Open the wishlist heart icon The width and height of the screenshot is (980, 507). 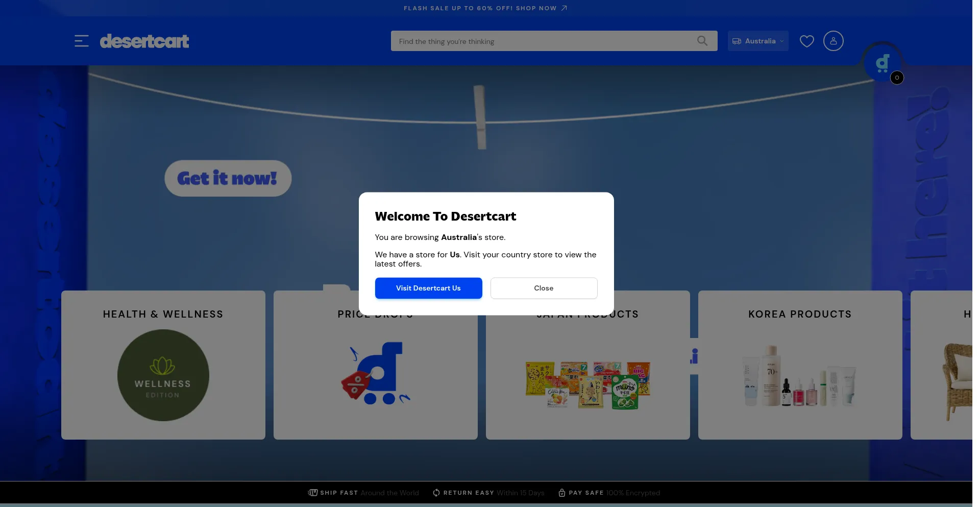(806, 41)
